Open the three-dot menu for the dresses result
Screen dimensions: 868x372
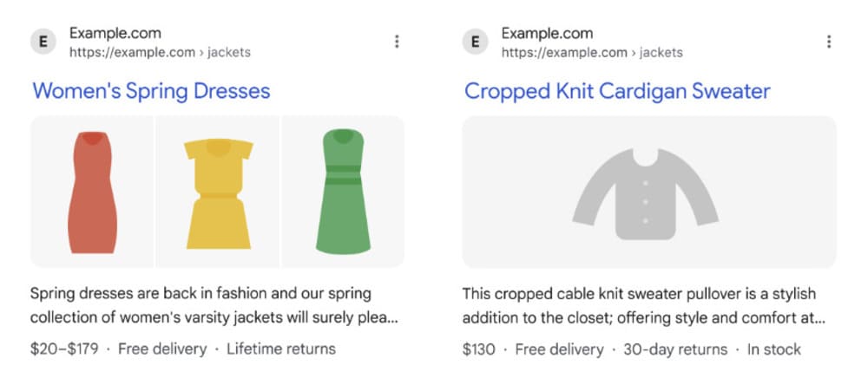[x=397, y=42]
